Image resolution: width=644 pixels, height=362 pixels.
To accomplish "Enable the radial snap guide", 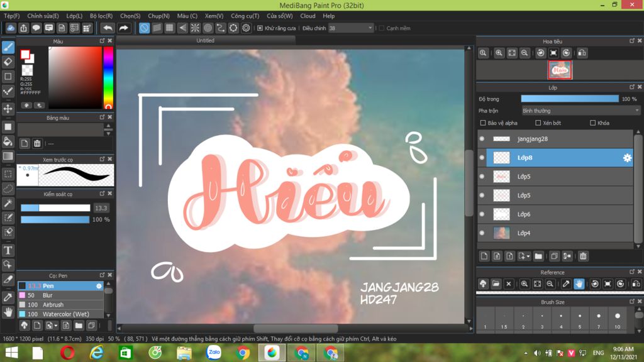I will (x=195, y=28).
